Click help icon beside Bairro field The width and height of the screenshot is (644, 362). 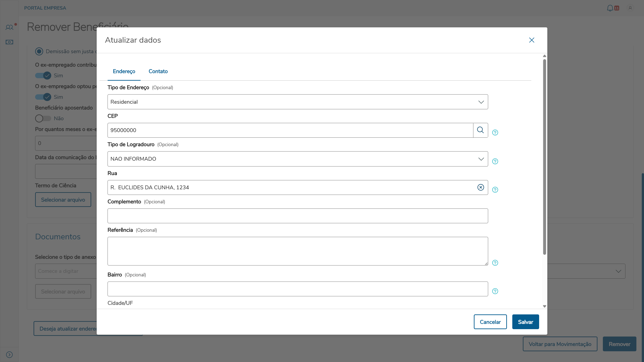click(495, 291)
